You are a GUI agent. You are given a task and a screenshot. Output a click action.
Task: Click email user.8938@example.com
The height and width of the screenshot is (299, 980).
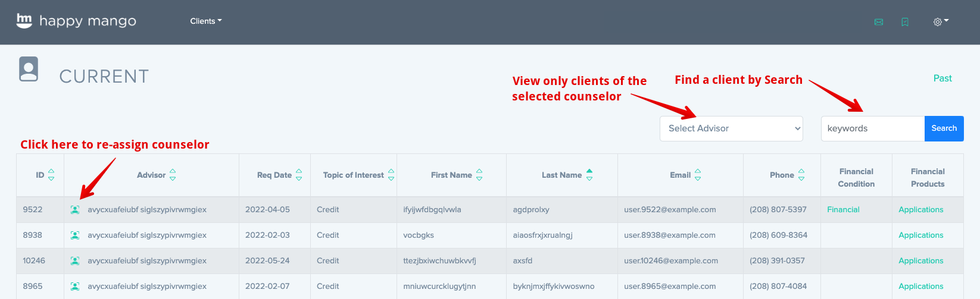[670, 235]
